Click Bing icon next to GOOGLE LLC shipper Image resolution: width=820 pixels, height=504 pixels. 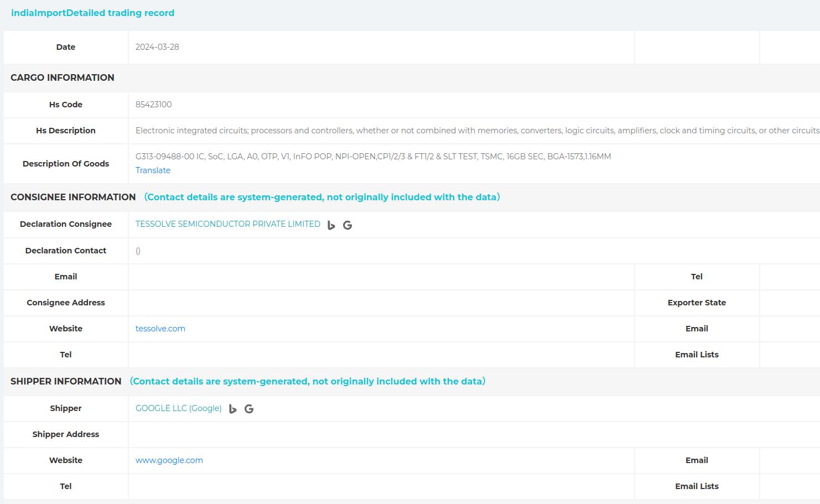pyautogui.click(x=233, y=409)
